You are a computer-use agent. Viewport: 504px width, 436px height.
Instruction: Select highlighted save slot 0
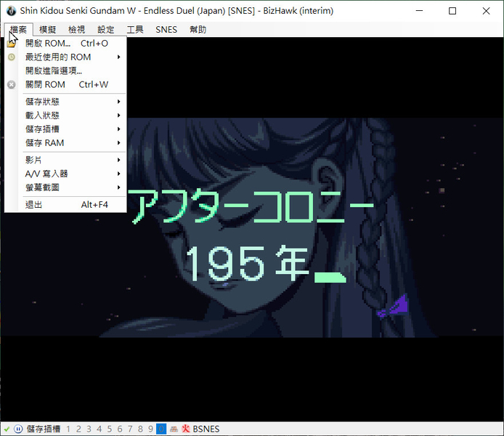coord(161,429)
